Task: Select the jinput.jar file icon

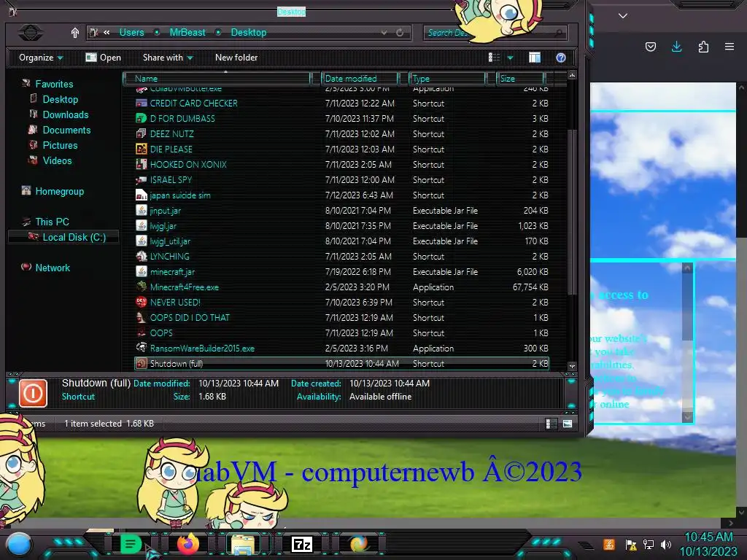Action: click(142, 210)
